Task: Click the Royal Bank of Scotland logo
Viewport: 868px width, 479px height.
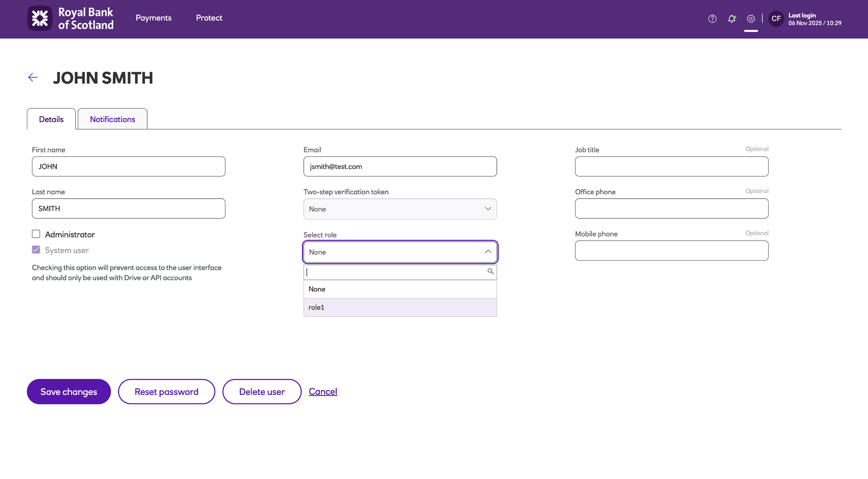Action: [70, 18]
